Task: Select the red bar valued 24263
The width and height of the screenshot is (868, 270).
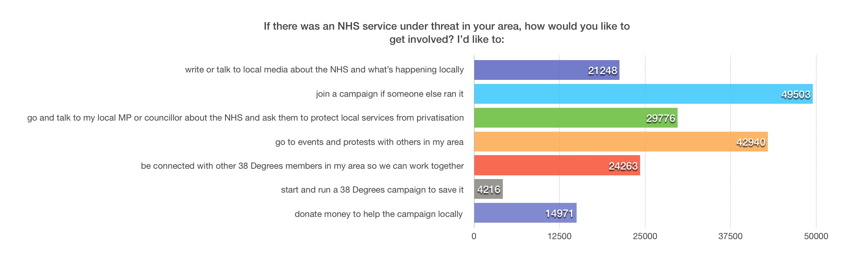Action: (557, 165)
